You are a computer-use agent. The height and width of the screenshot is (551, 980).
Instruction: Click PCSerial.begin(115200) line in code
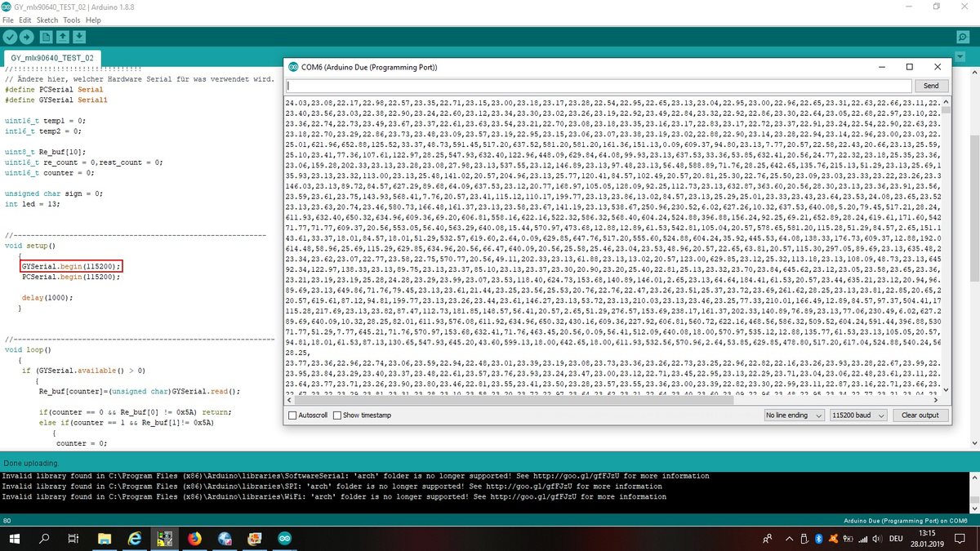click(71, 277)
